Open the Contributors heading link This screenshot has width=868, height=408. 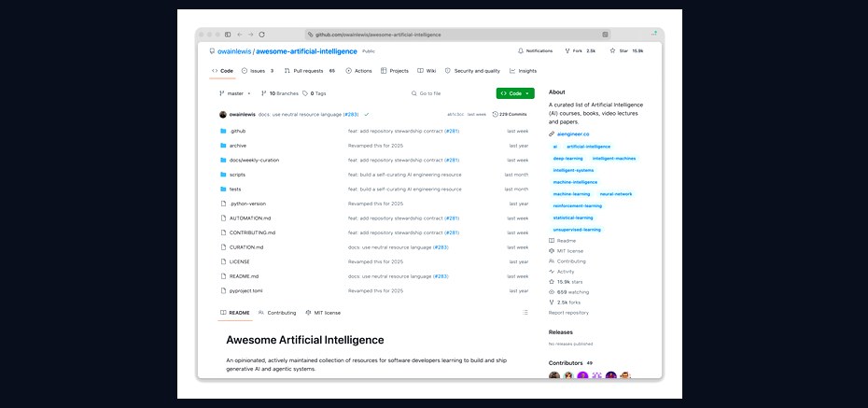tap(566, 363)
